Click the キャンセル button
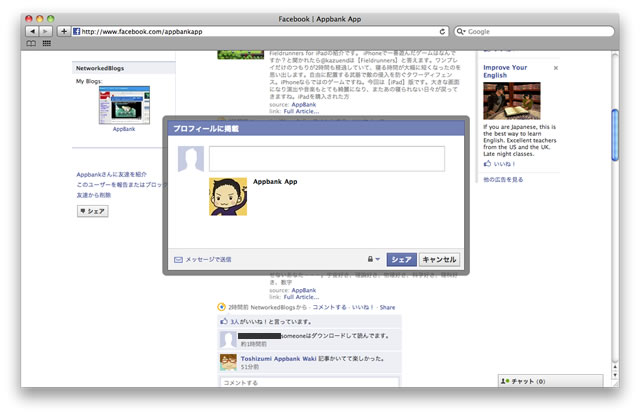640x416 pixels. click(439, 260)
